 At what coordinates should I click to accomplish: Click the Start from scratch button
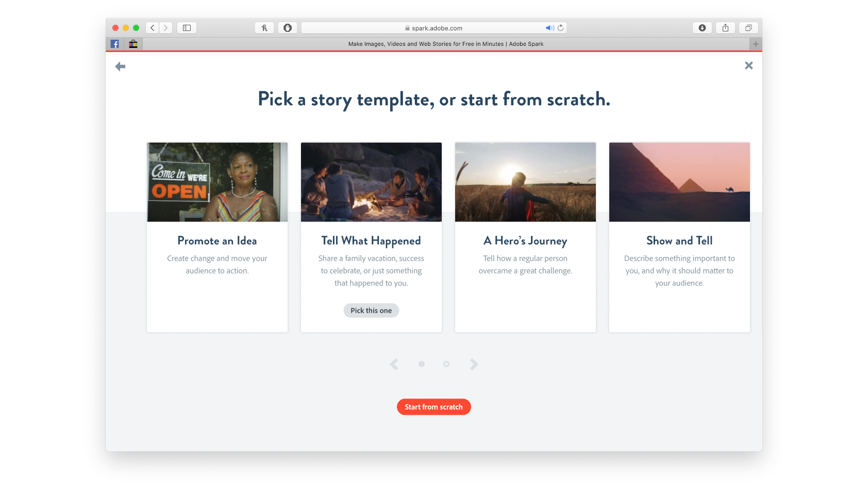click(x=434, y=407)
